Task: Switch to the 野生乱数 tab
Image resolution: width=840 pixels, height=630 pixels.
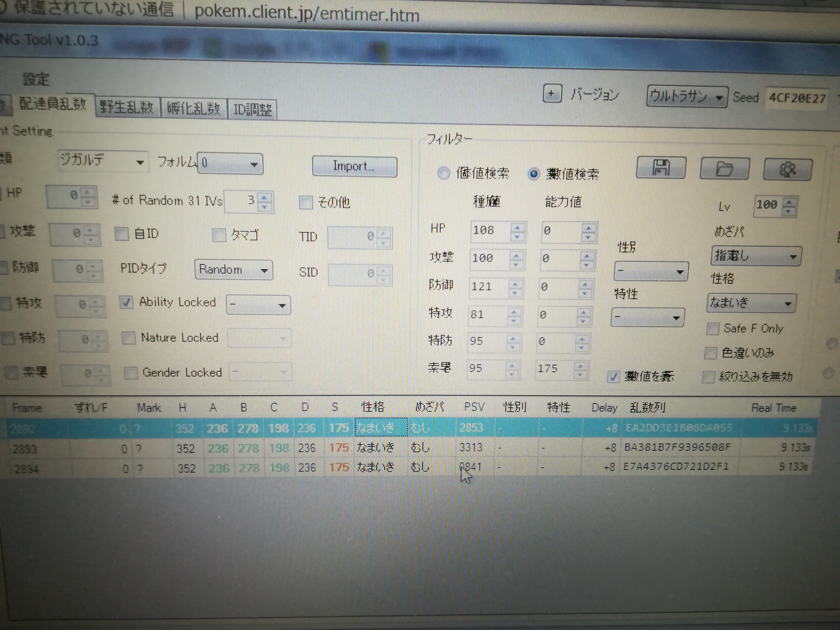Action: (x=126, y=108)
